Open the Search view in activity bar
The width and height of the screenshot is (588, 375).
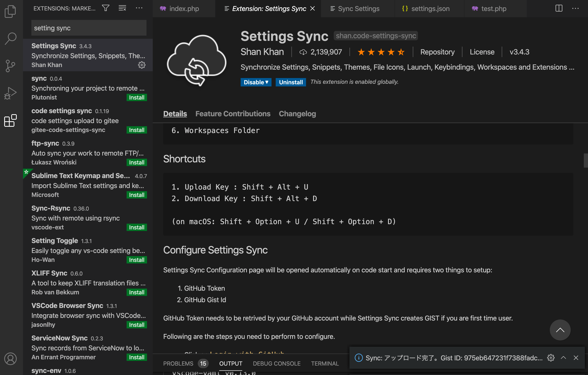(x=10, y=38)
